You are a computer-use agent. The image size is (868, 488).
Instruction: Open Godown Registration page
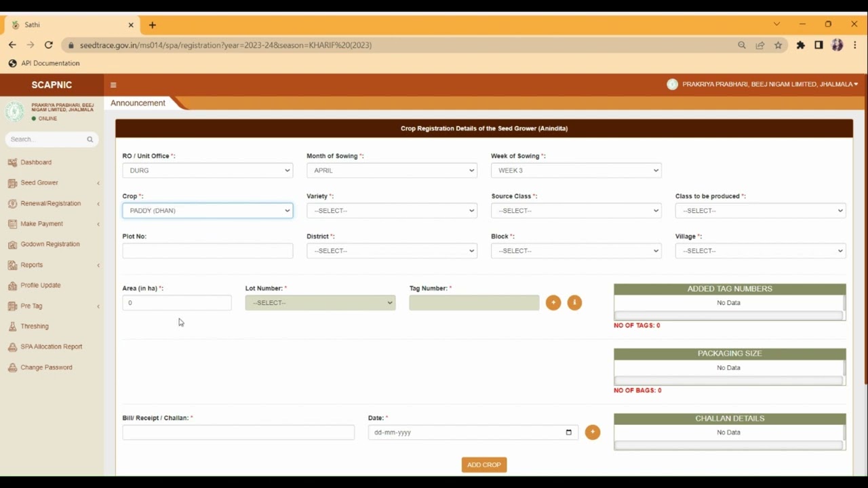[50, 244]
